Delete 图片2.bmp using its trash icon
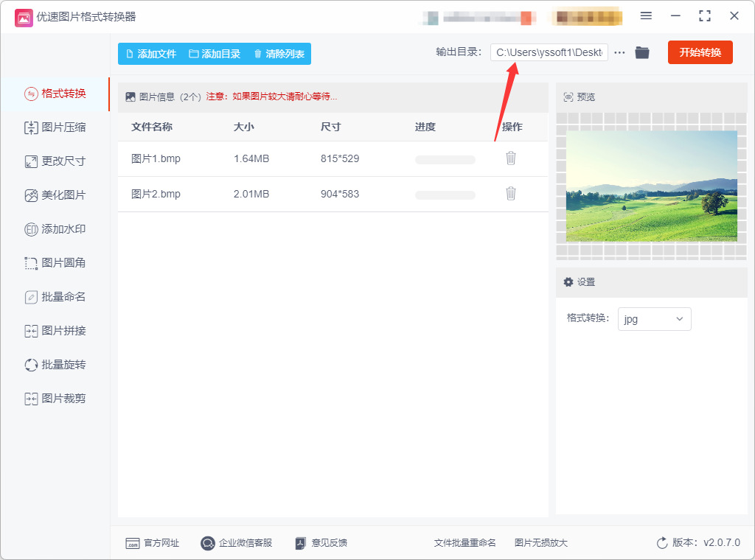The height and width of the screenshot is (560, 755). click(511, 193)
